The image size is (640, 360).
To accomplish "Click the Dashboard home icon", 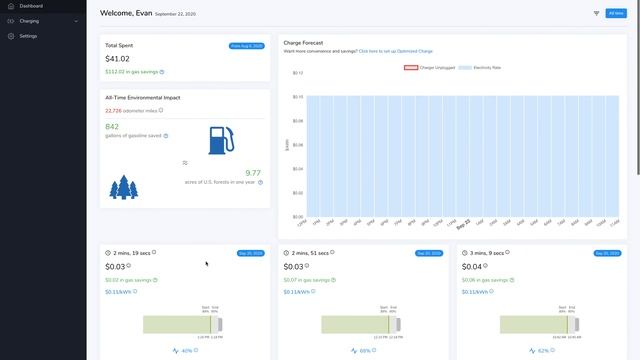I will [11, 6].
